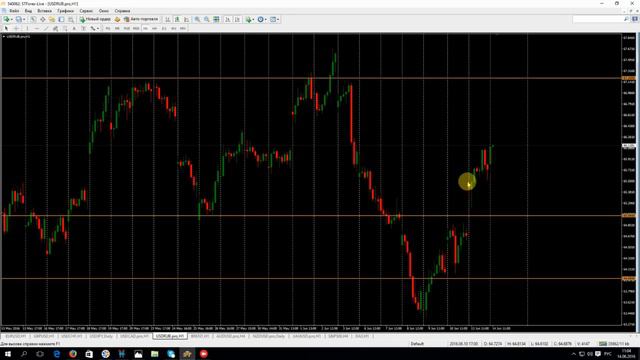Screen dimensions: 640x360
Task: Open the Вставка menu
Action: (x=44, y=11)
